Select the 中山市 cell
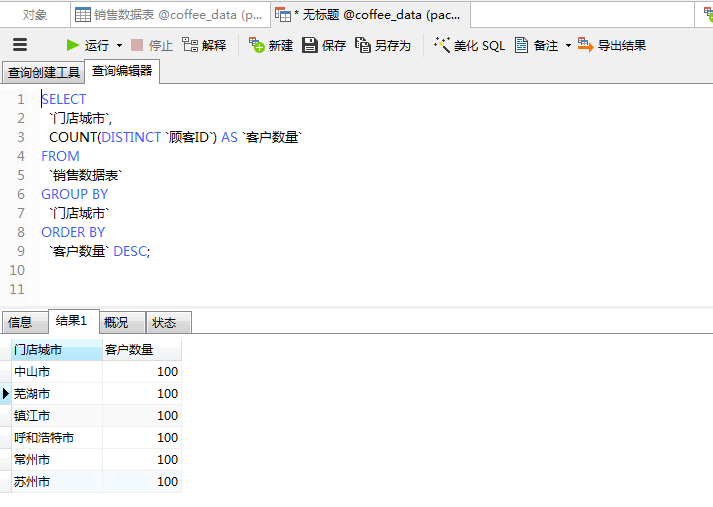Screen dimensions: 713x507 point(57,371)
